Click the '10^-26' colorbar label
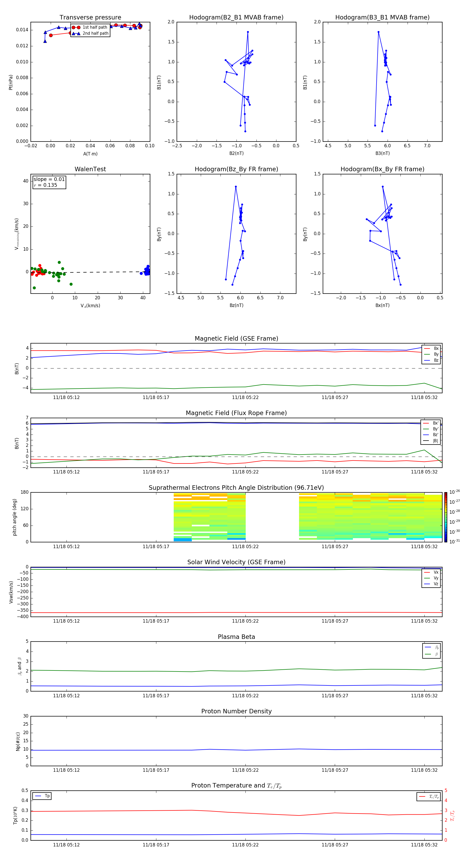 coord(455,492)
